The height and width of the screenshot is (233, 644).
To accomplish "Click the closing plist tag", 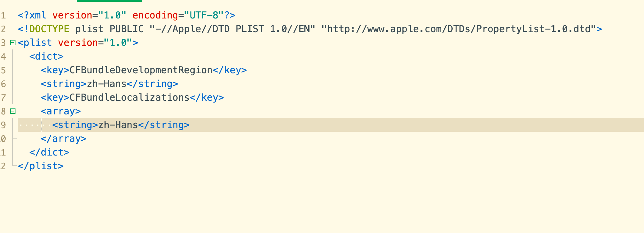I will [x=41, y=166].
